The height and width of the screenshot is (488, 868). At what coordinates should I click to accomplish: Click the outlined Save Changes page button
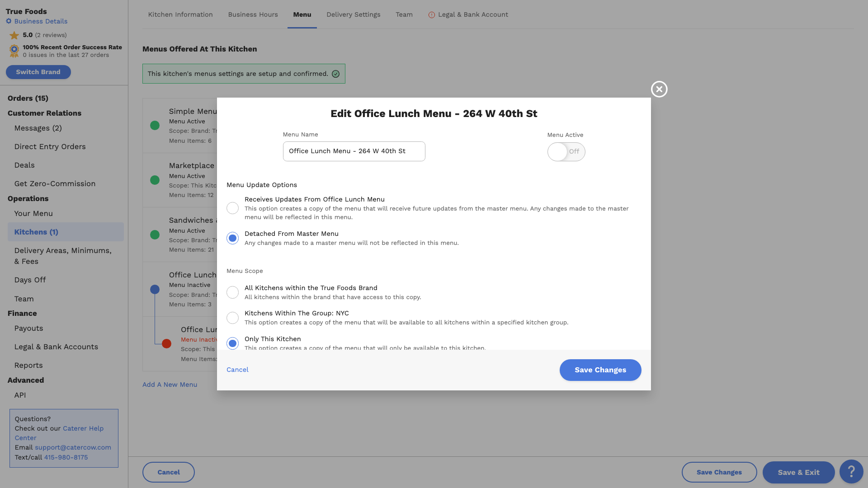[719, 472]
